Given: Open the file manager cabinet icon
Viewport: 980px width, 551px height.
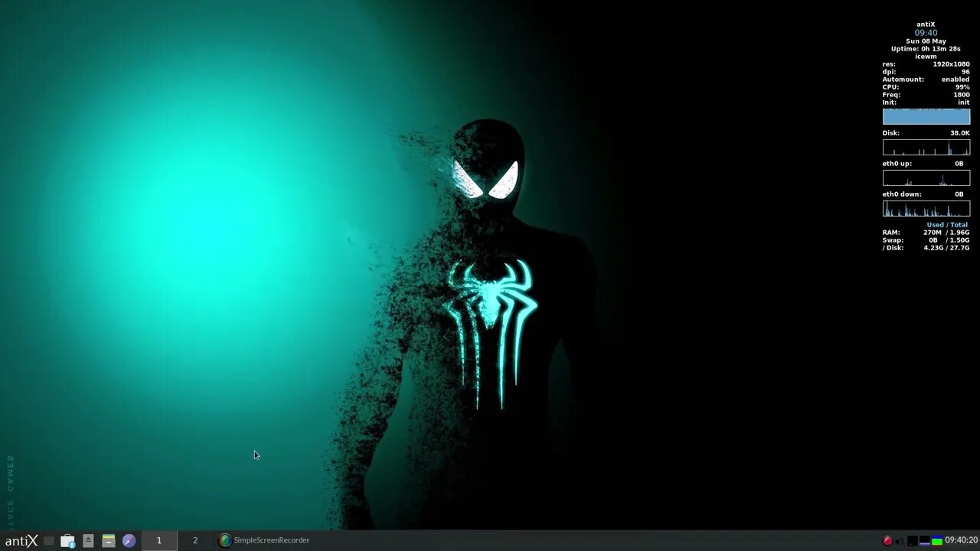Looking at the screenshot, I should tap(108, 541).
